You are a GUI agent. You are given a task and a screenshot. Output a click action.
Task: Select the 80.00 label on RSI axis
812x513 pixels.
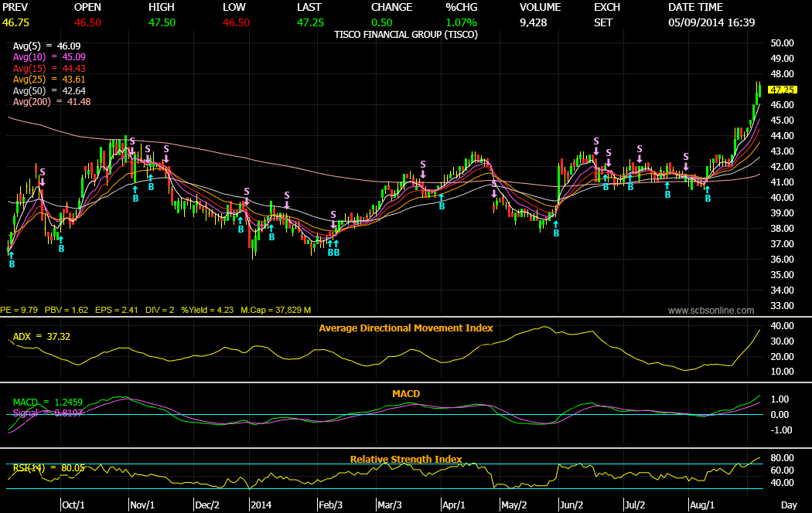coord(782,458)
